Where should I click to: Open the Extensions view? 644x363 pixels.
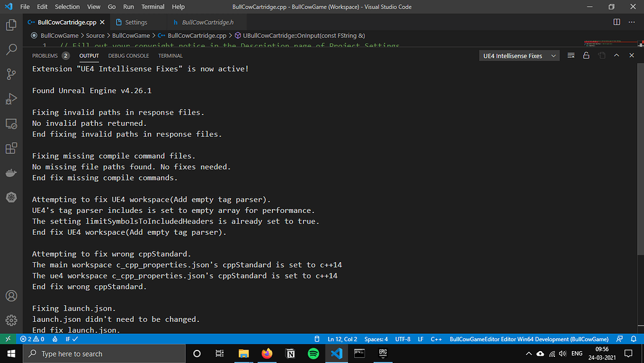[11, 148]
